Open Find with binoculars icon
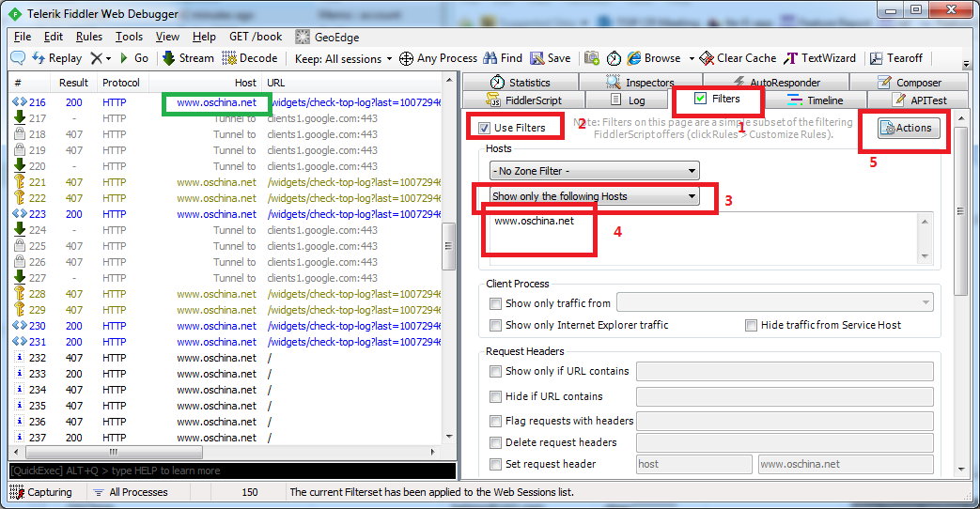The image size is (980, 509). (x=503, y=58)
